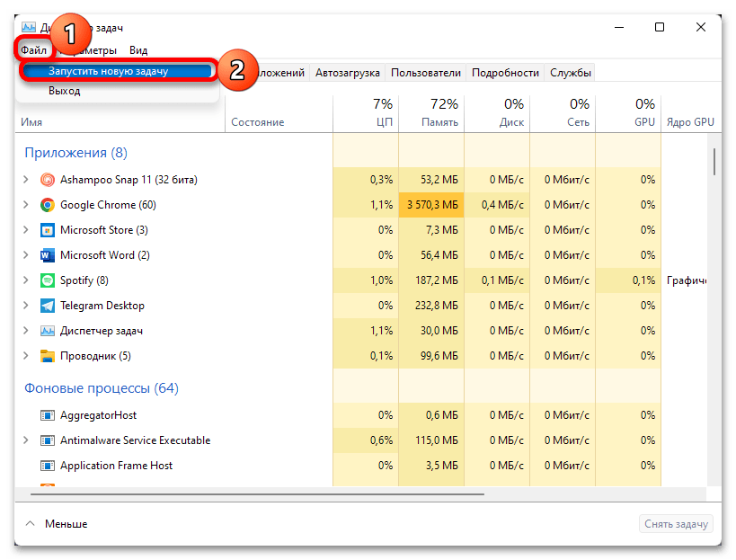Expand the Telegram Desktop entry
This screenshot has height=560, width=736.
[x=26, y=306]
